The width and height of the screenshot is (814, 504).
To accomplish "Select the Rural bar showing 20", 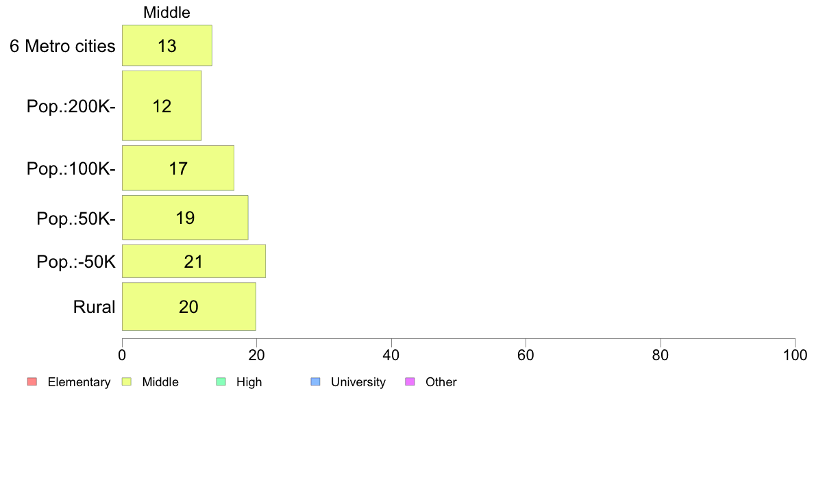I will (189, 307).
